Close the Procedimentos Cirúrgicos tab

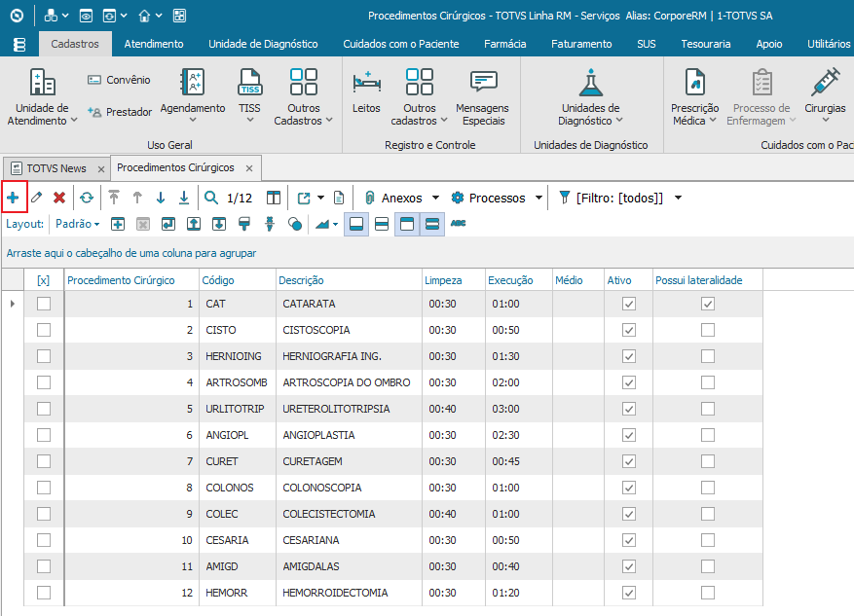[249, 168]
